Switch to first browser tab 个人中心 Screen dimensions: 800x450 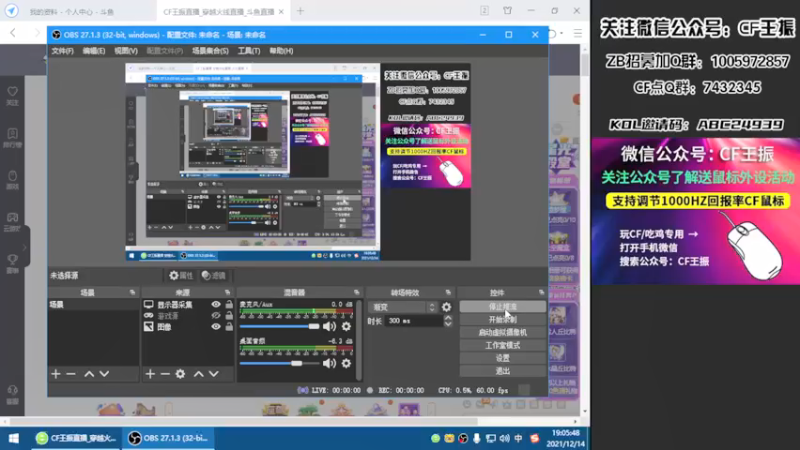pos(71,12)
